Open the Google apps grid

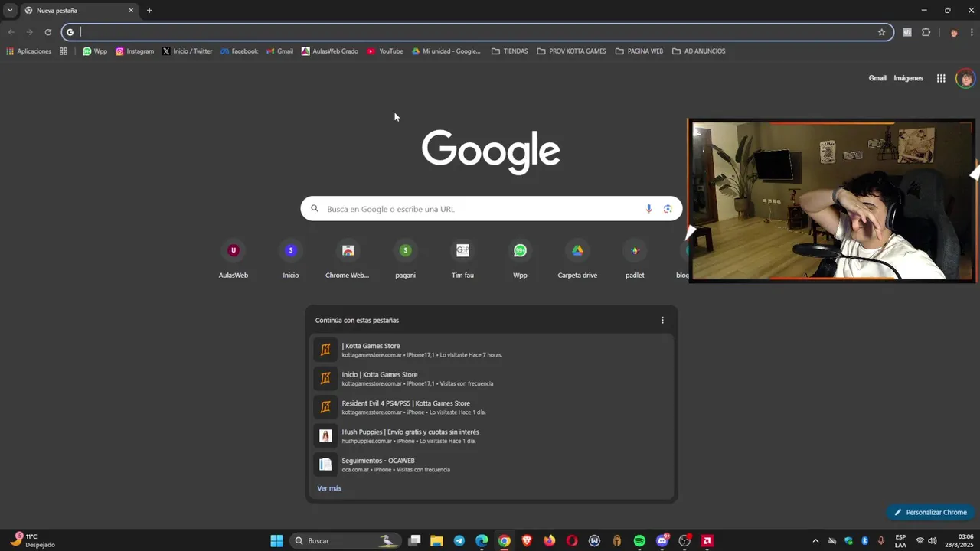coord(941,78)
